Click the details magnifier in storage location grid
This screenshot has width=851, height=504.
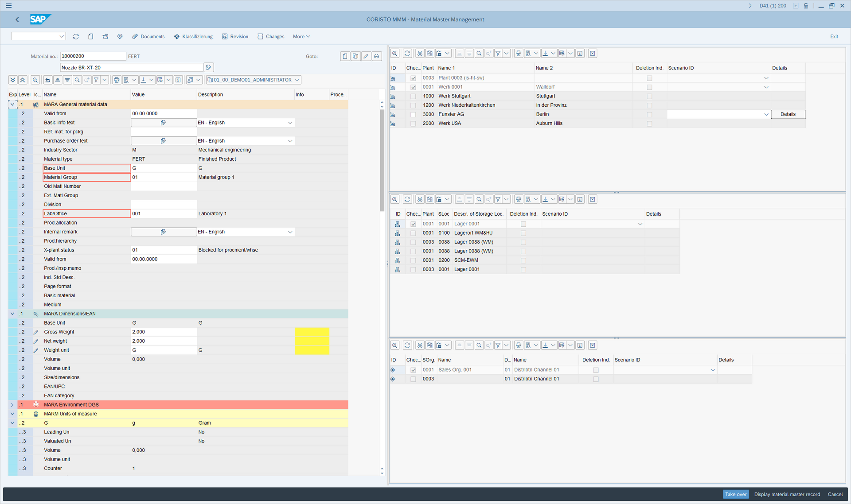click(x=395, y=199)
